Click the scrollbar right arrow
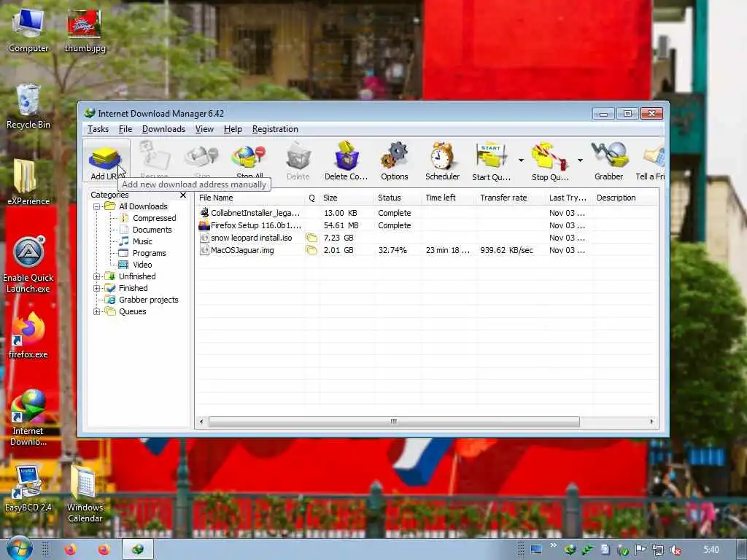 coord(651,421)
